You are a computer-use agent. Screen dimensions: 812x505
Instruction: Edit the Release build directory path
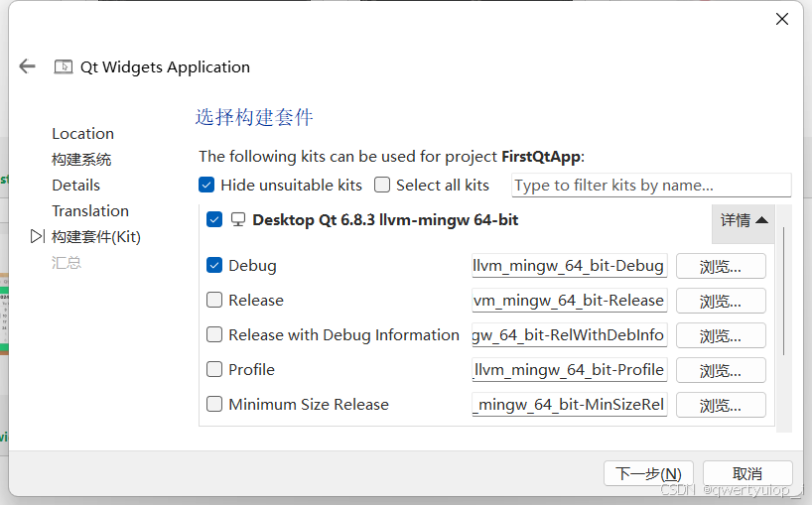coord(569,300)
